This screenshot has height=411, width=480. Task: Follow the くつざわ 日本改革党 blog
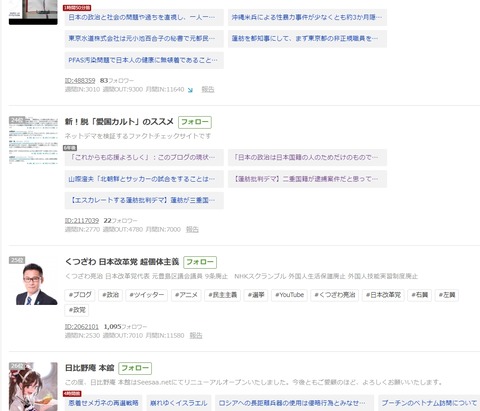[x=200, y=262]
